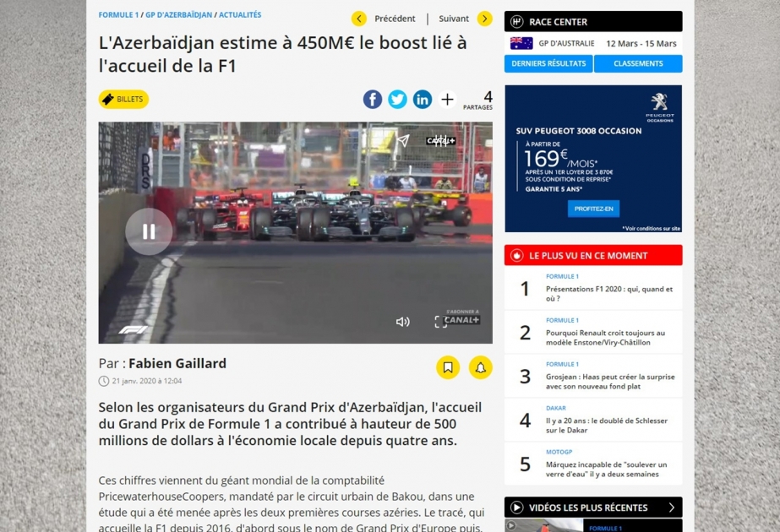Open more sharing options with the plus icon

coord(447,99)
